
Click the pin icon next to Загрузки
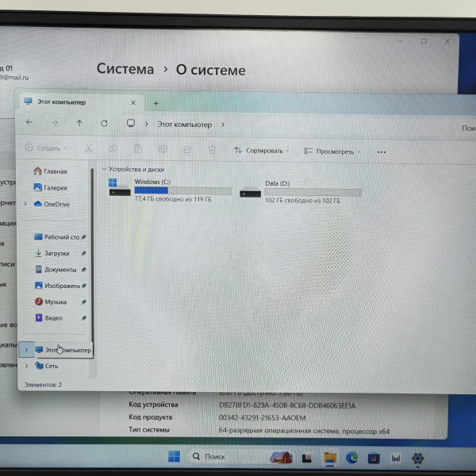(84, 253)
